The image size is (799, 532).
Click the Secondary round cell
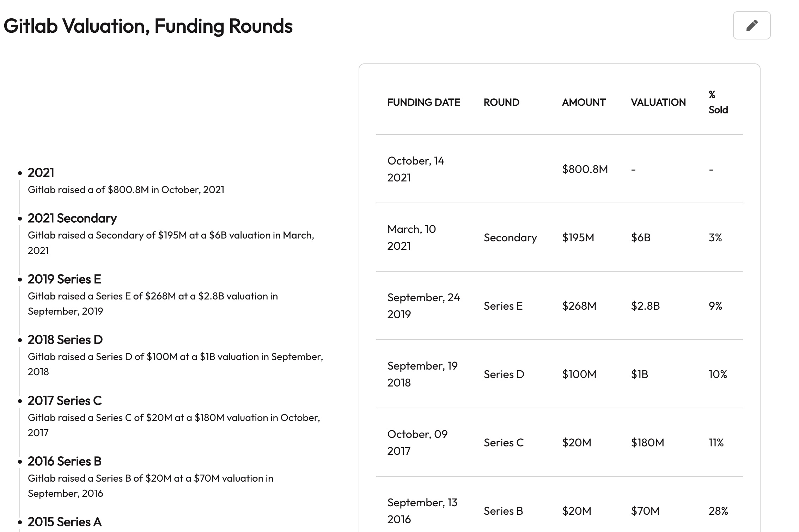coord(510,237)
